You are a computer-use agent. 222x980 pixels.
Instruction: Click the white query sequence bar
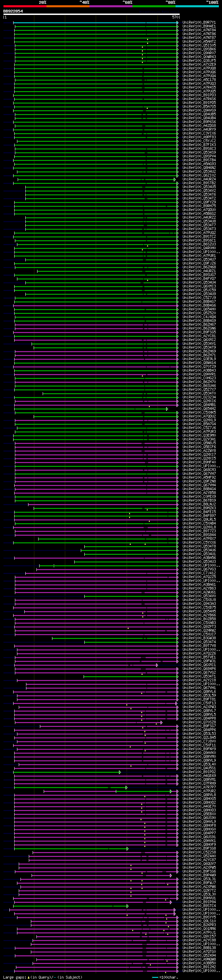(x=92, y=15)
